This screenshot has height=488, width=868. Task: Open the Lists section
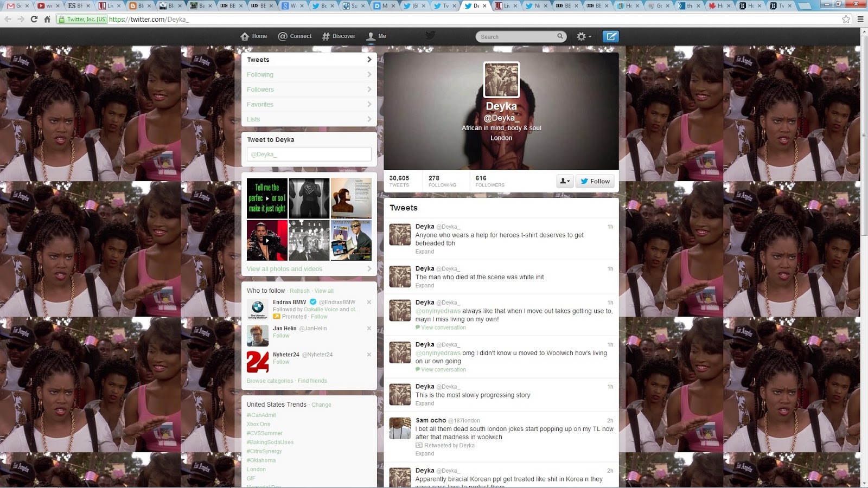click(309, 119)
